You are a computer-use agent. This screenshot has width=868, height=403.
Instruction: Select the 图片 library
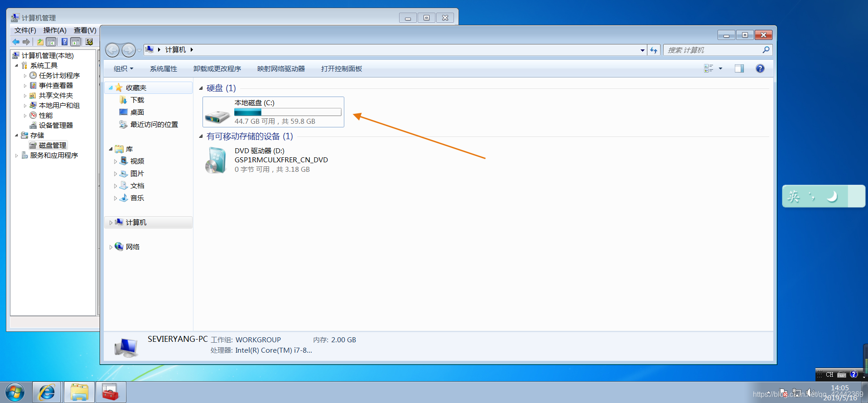pyautogui.click(x=137, y=174)
